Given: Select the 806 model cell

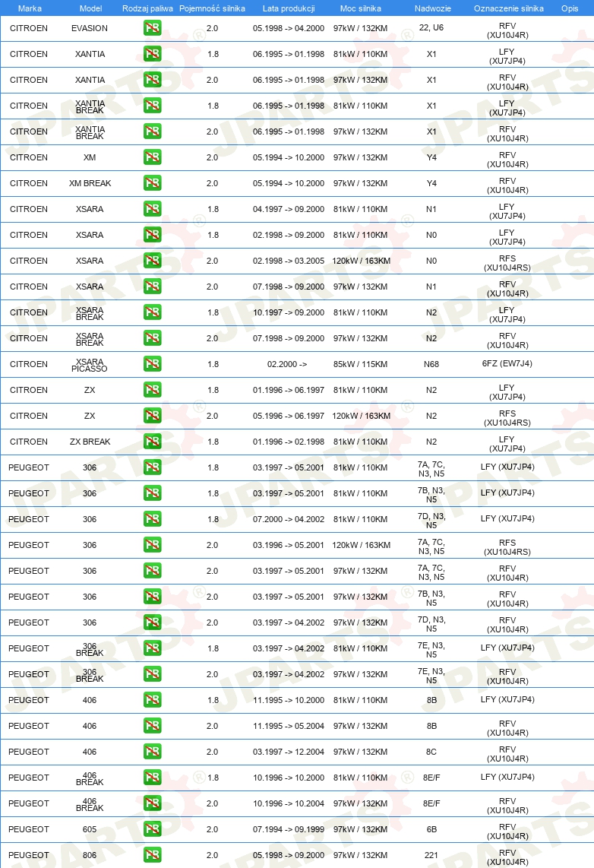Looking at the screenshot, I should click(x=90, y=855).
